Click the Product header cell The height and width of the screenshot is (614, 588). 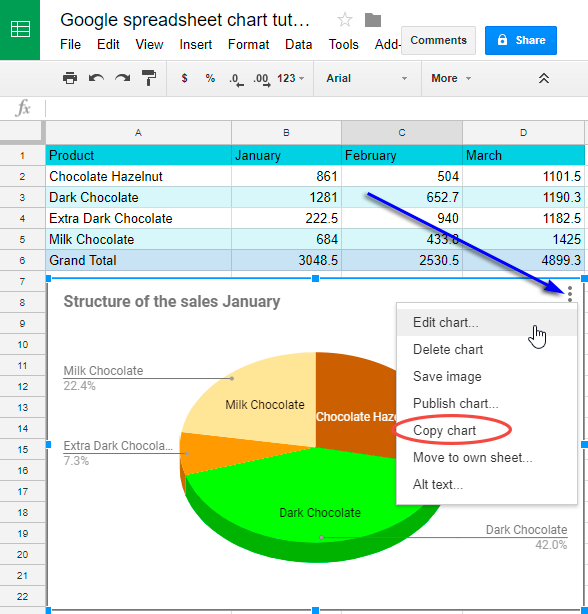[x=138, y=155]
